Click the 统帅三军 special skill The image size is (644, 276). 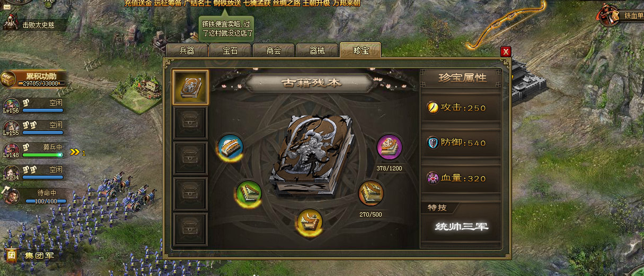click(461, 227)
